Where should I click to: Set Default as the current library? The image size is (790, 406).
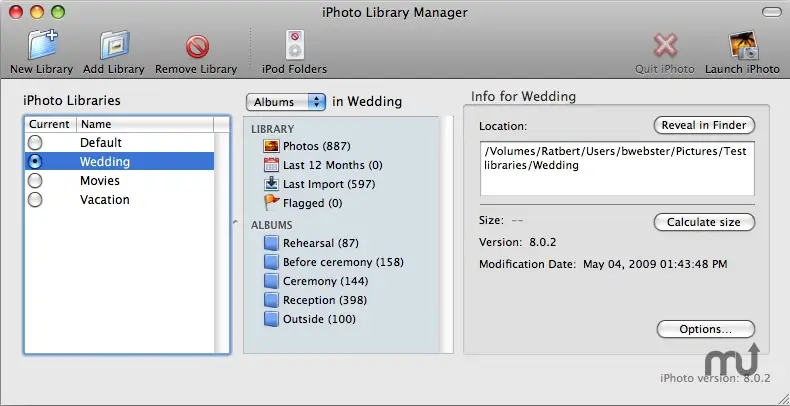(x=35, y=143)
